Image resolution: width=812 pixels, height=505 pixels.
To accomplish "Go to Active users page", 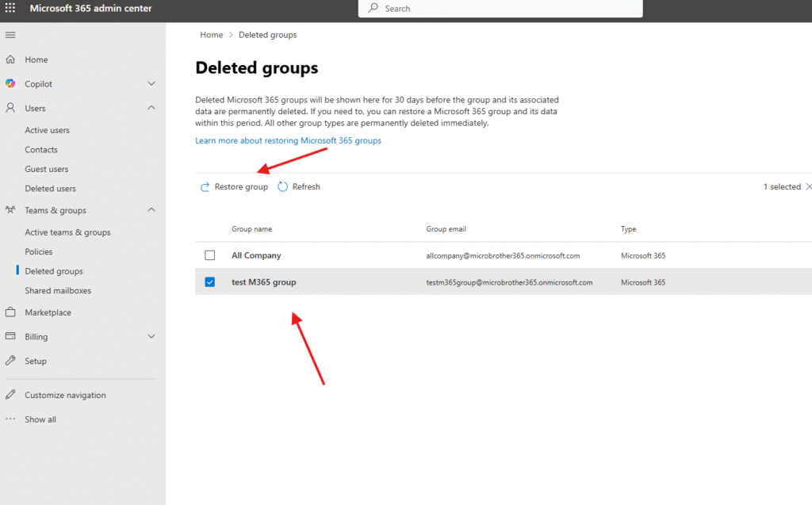I will pyautogui.click(x=47, y=130).
